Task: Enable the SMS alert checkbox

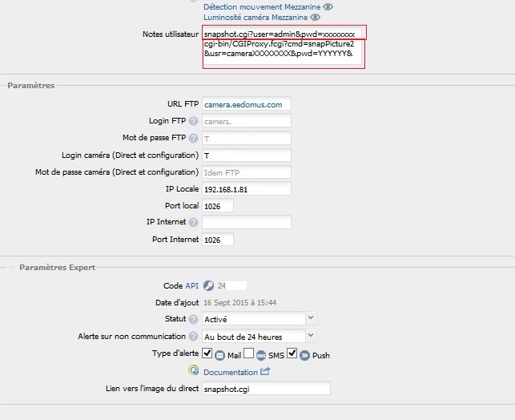Action: tap(248, 353)
